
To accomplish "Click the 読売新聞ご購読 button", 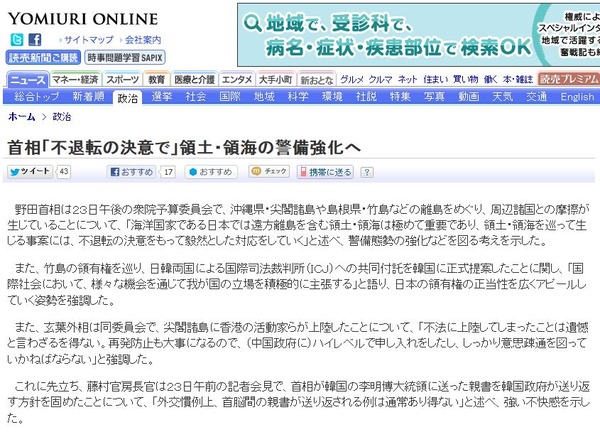I will (x=43, y=58).
